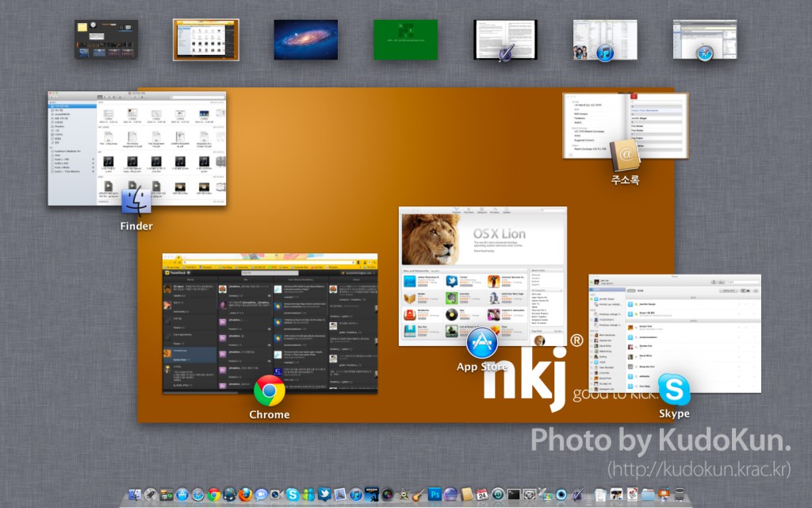This screenshot has width=812, height=508.
Task: Open iChat speech-bubble icon in the Dock
Action: [x=261, y=495]
